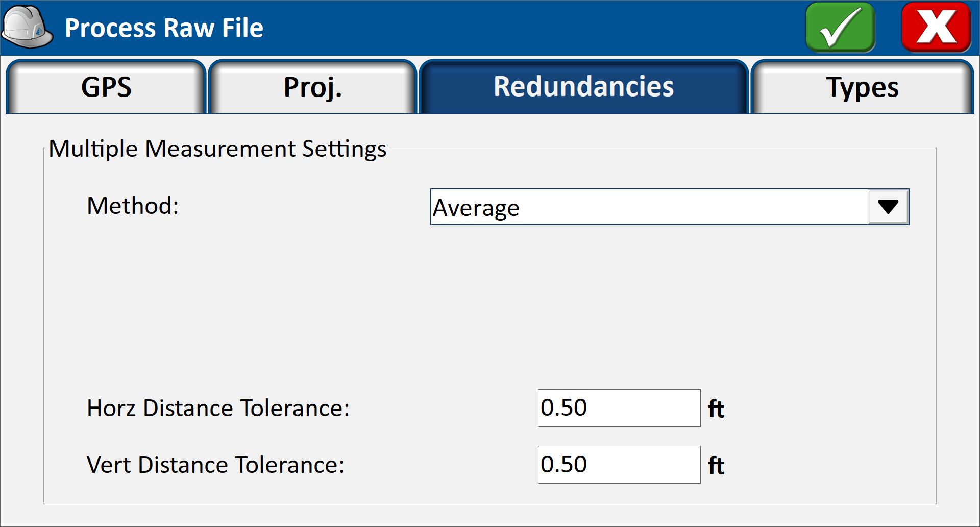The image size is (980, 527).
Task: Go to the Types tab
Action: pos(862,87)
